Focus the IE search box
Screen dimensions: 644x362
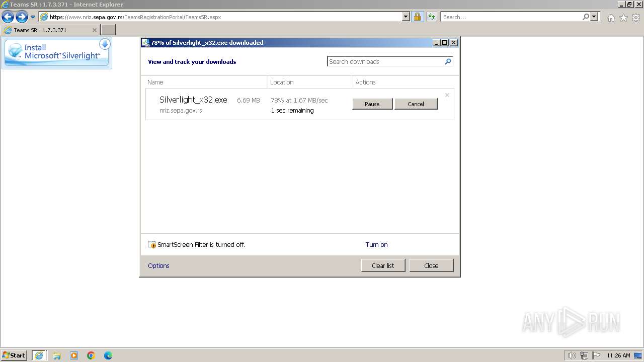(511, 17)
